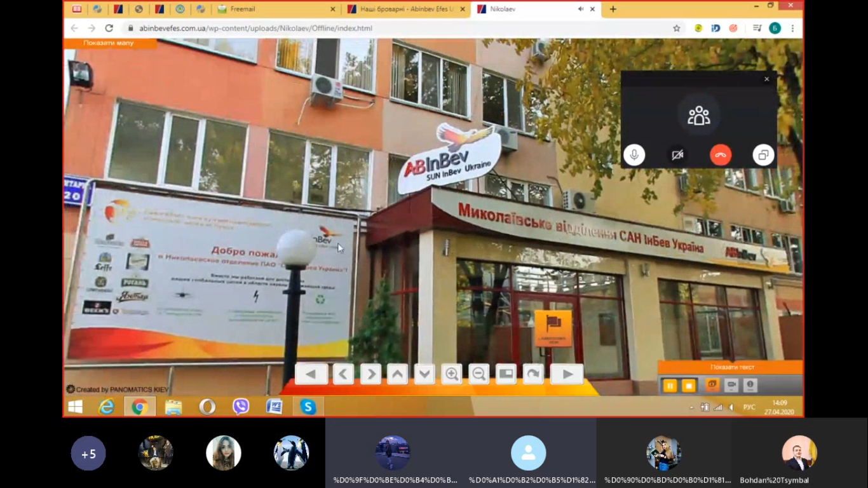
Task: Open Word from the taskbar
Action: [x=275, y=407]
